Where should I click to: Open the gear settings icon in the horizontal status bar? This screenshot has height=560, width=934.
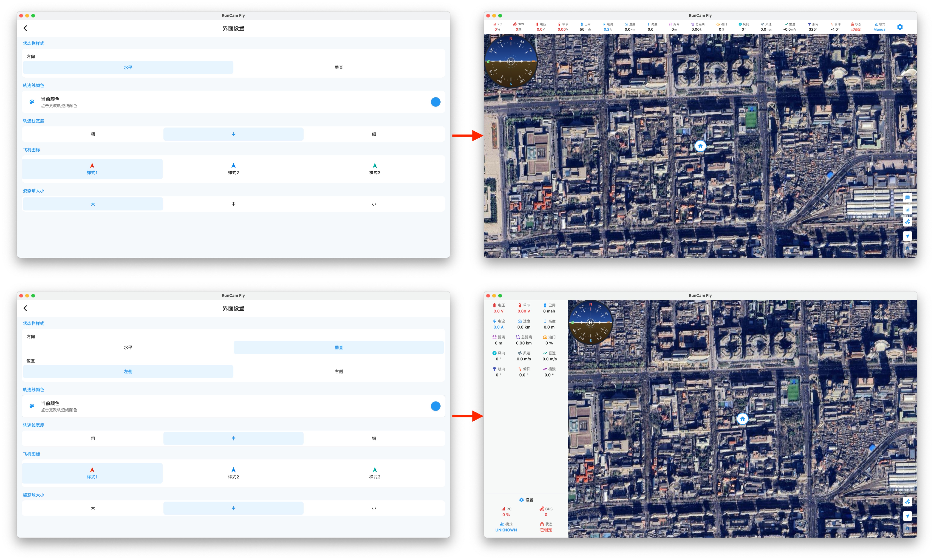tap(900, 27)
